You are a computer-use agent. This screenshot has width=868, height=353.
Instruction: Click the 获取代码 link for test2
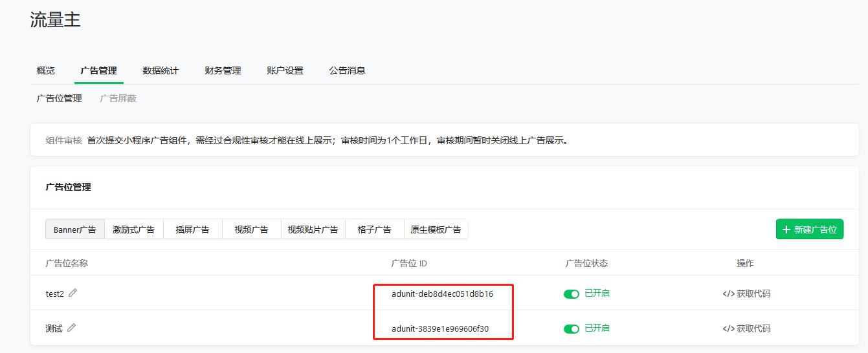coord(753,294)
